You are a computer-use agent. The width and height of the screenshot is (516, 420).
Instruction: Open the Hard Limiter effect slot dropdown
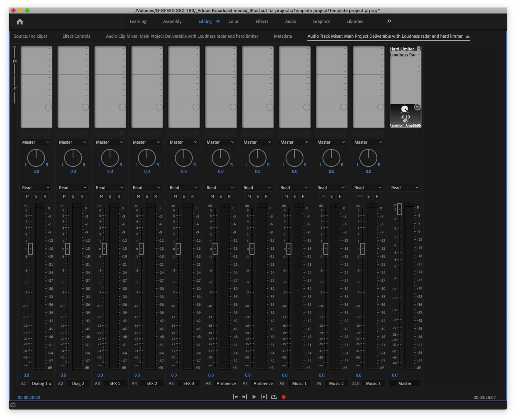pos(418,49)
